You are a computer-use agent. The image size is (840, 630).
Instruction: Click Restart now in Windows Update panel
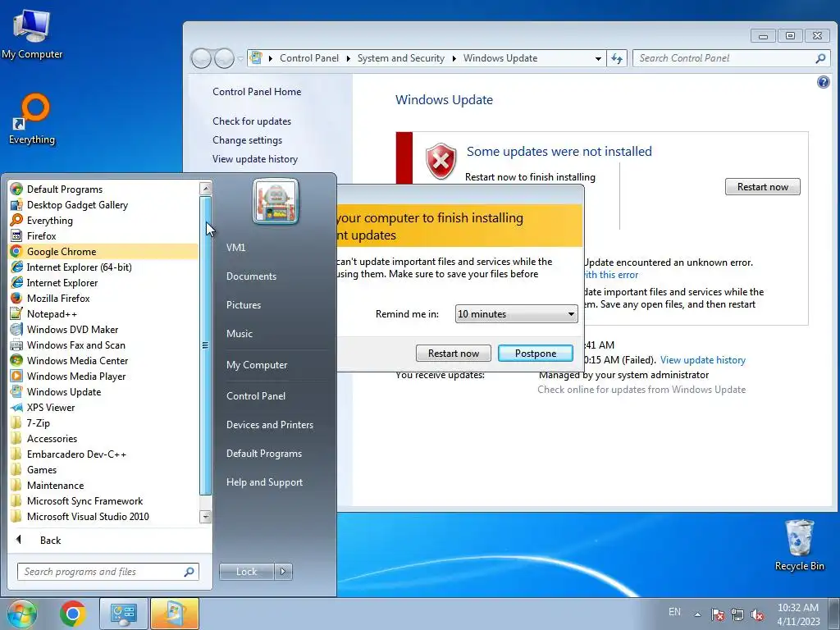[x=762, y=186]
